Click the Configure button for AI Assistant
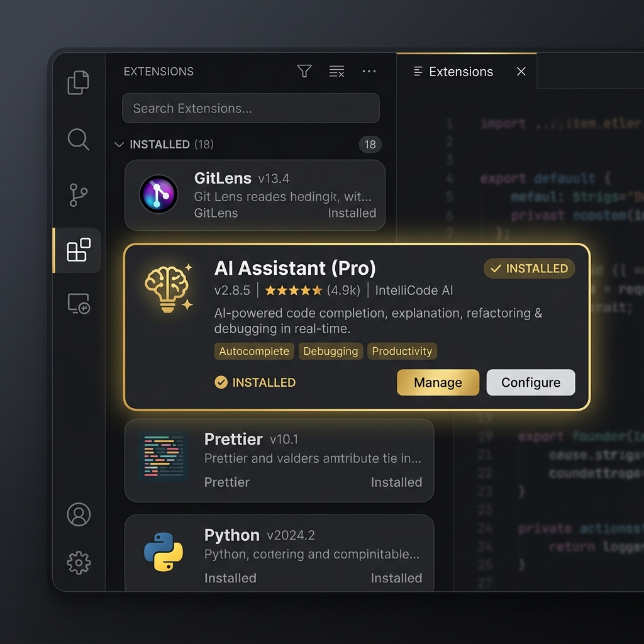644x644 pixels. [x=531, y=382]
